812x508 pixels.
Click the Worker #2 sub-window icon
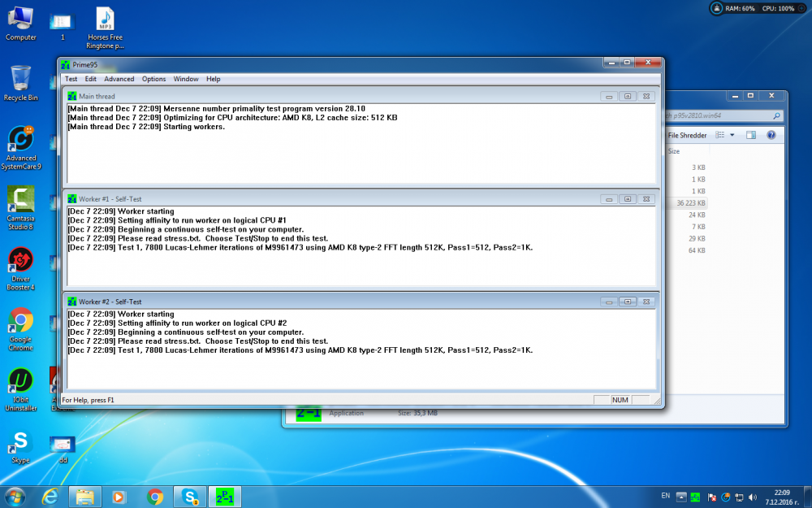[72, 302]
